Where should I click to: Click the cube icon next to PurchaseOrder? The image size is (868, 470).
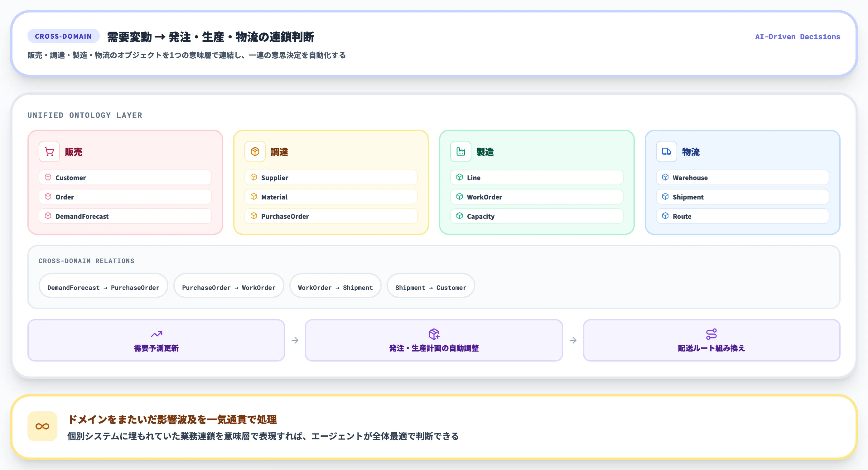pos(254,216)
